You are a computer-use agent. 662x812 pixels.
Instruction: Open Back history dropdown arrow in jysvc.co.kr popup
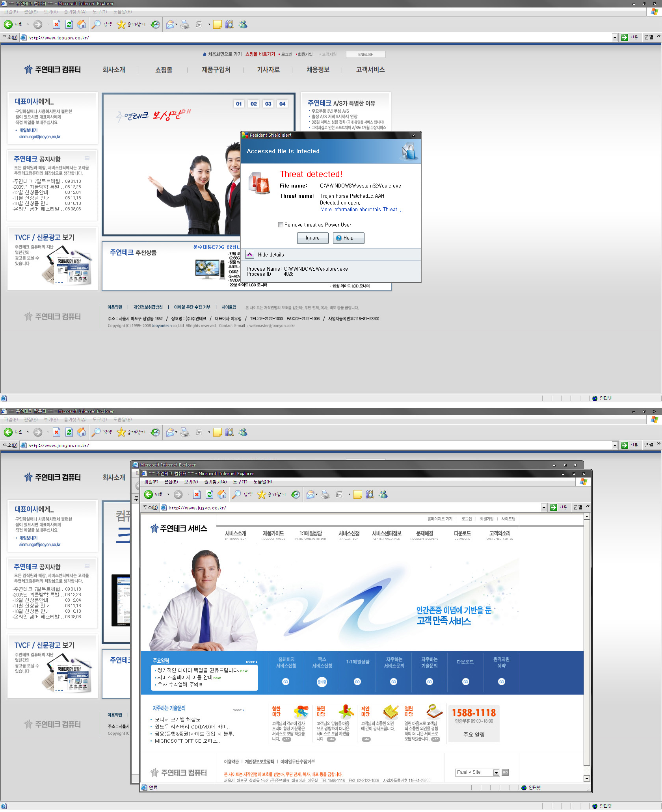[168, 494]
